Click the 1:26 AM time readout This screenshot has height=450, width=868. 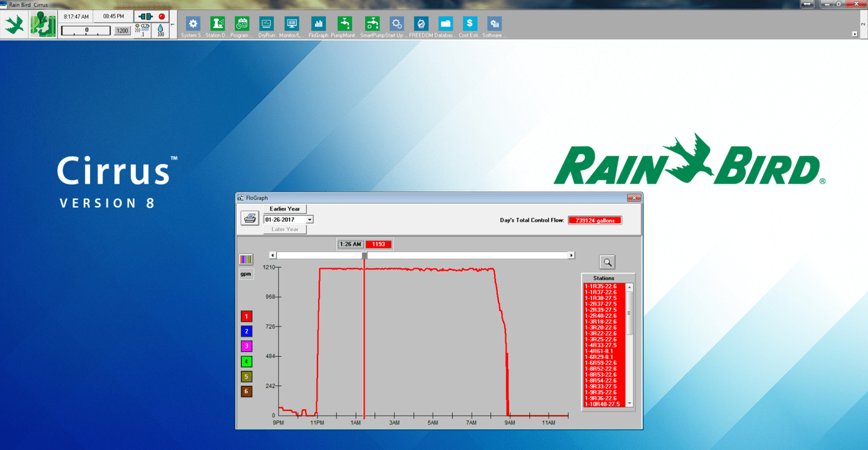350,244
